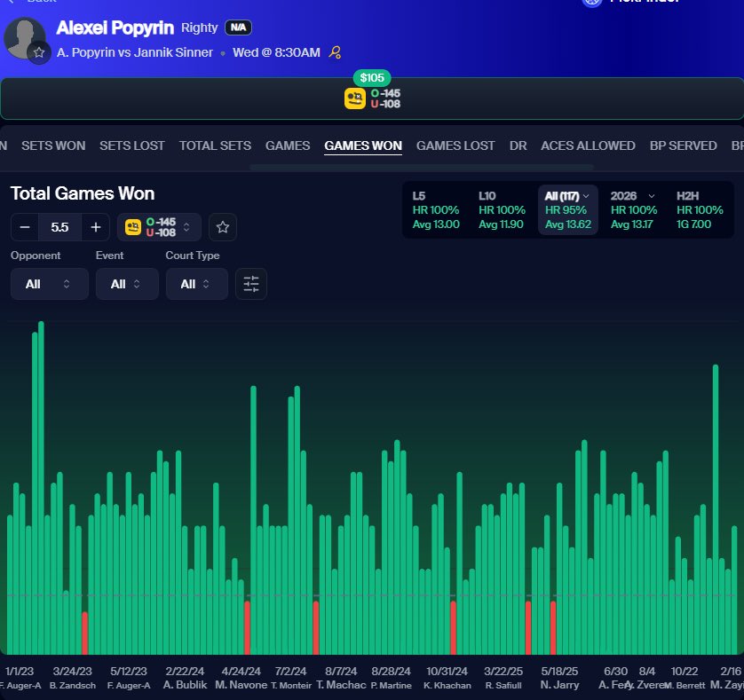The width and height of the screenshot is (744, 700).
Task: Switch to SETS WON tab
Action: [x=53, y=146]
